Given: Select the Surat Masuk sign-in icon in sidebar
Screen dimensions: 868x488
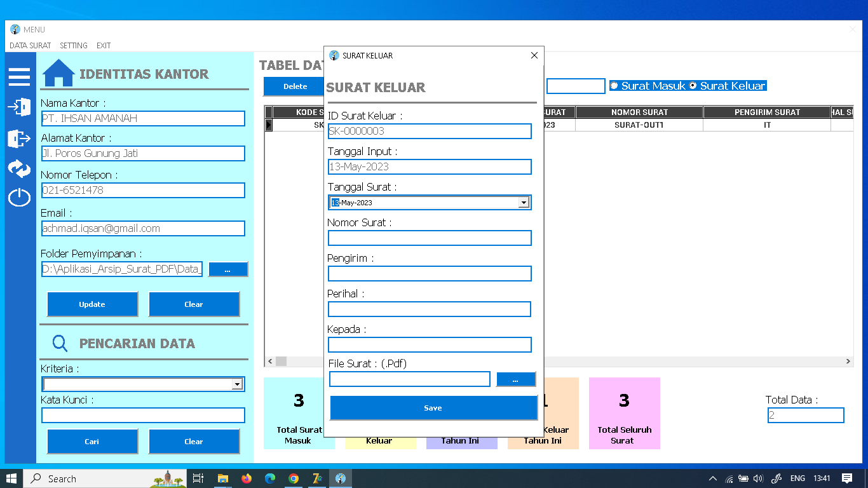Looking at the screenshot, I should (x=19, y=107).
